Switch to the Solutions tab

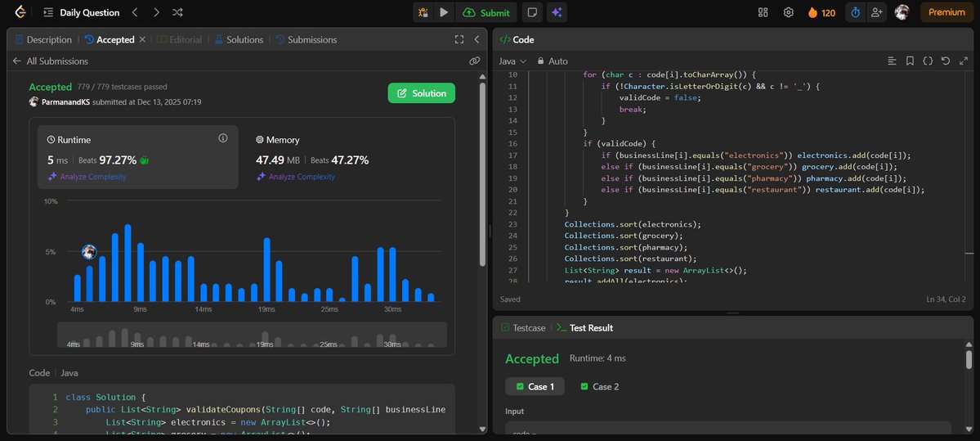[x=239, y=39]
